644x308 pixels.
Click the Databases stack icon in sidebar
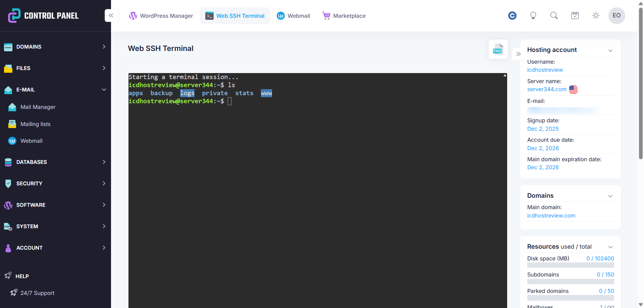pos(8,162)
